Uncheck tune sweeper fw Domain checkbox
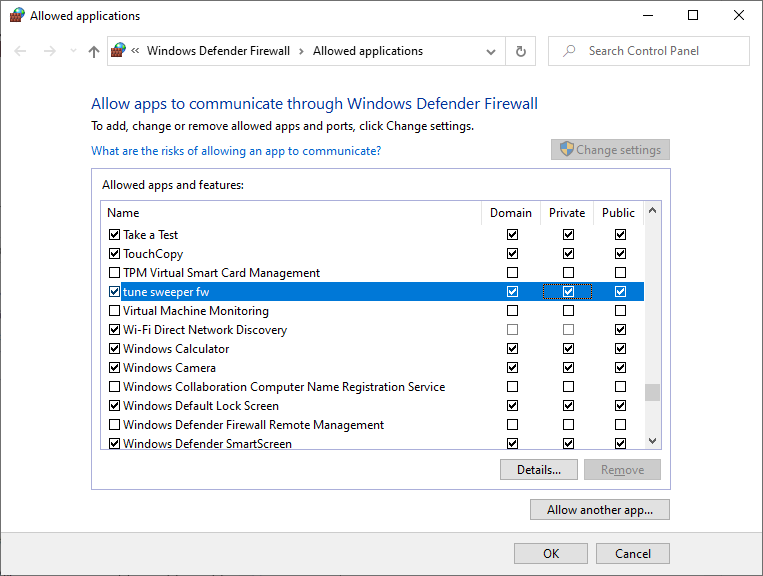Viewport: 763px width, 576px height. (x=512, y=291)
